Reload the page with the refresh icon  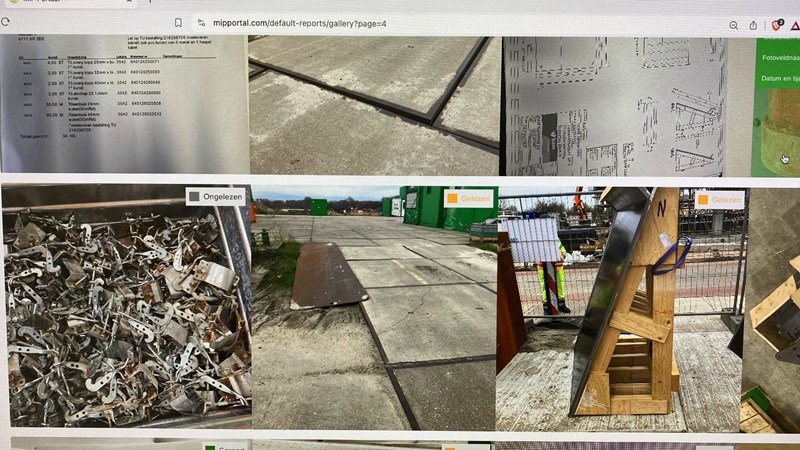click(5, 22)
